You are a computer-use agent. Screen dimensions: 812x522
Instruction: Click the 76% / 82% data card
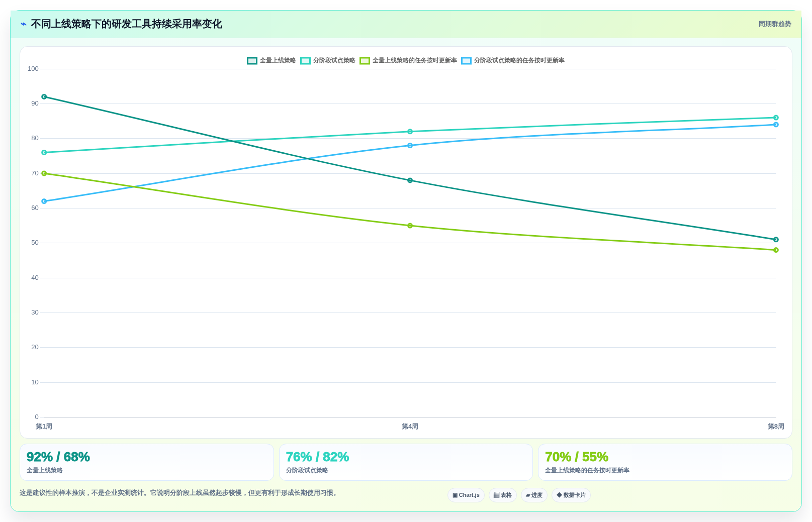[x=406, y=462]
